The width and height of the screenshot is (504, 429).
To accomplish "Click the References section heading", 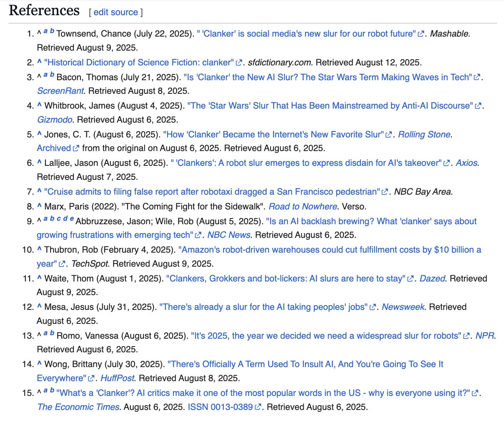I will point(44,11).
